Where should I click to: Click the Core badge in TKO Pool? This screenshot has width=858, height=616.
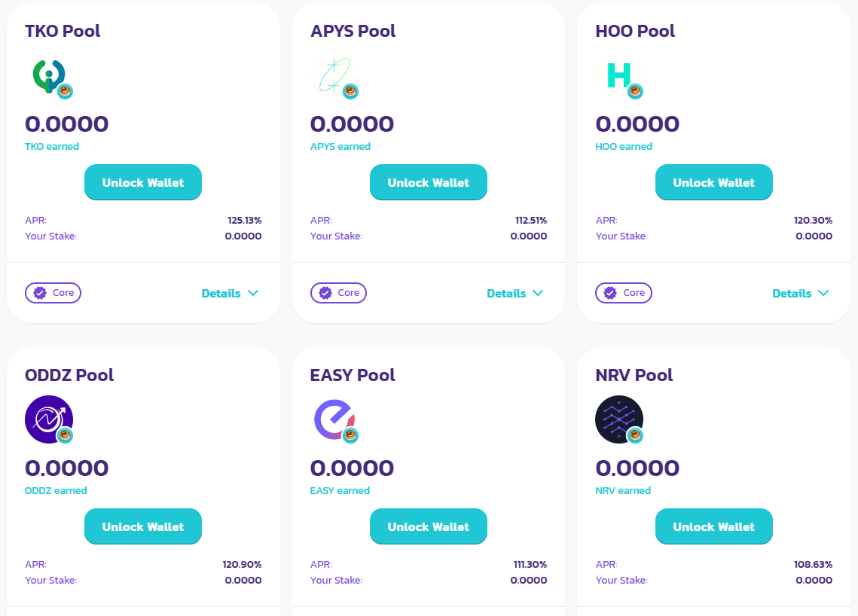point(53,293)
